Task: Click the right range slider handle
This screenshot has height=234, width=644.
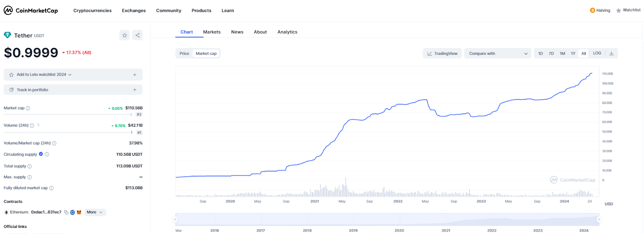Action: point(599,219)
